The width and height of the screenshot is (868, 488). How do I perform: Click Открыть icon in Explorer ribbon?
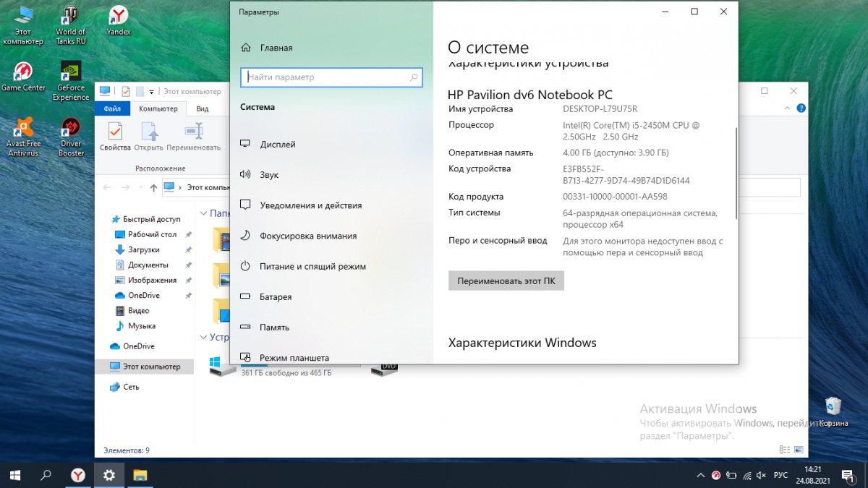148,137
